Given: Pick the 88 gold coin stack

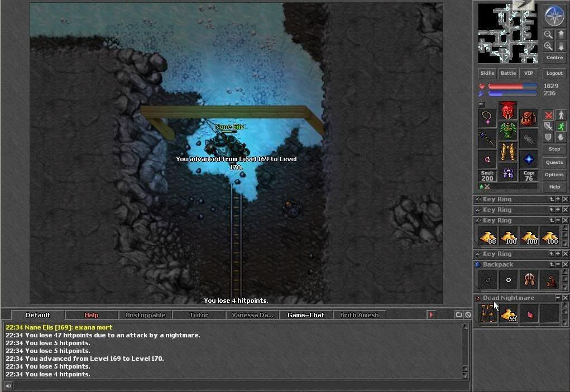Looking at the screenshot, I should 488,236.
